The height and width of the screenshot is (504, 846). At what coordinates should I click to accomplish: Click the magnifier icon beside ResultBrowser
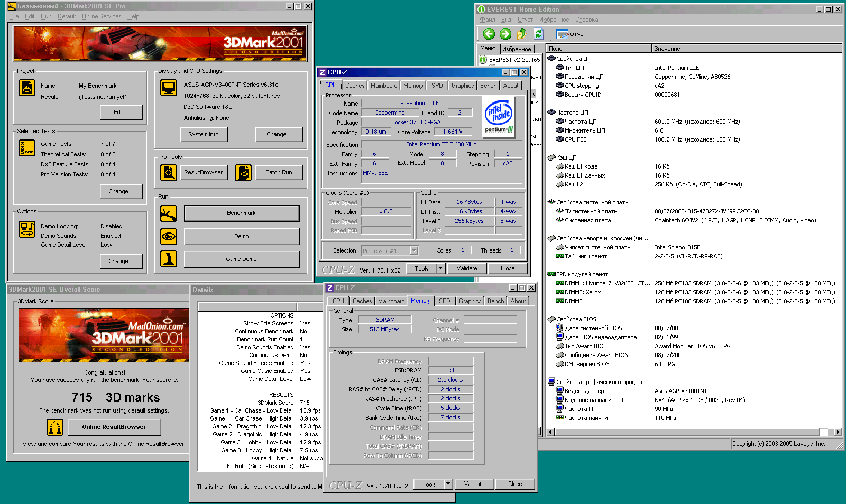click(169, 173)
